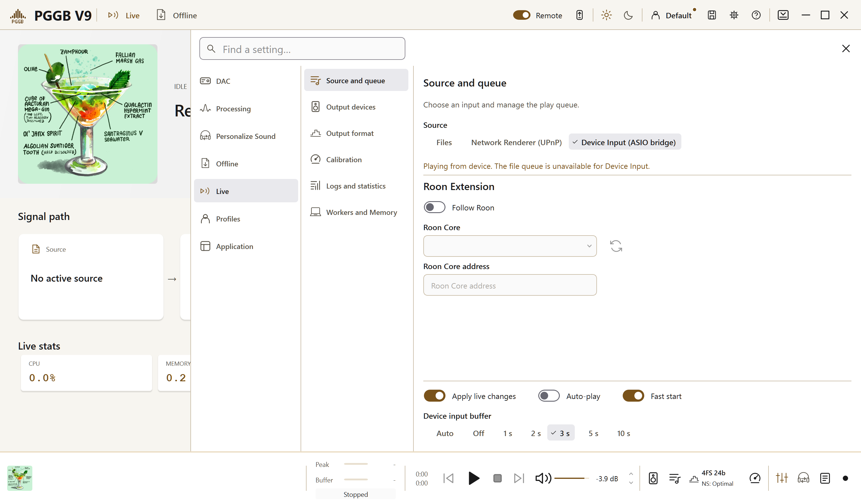
Task: Click headphone personalize icon in bottom bar
Action: click(x=803, y=478)
